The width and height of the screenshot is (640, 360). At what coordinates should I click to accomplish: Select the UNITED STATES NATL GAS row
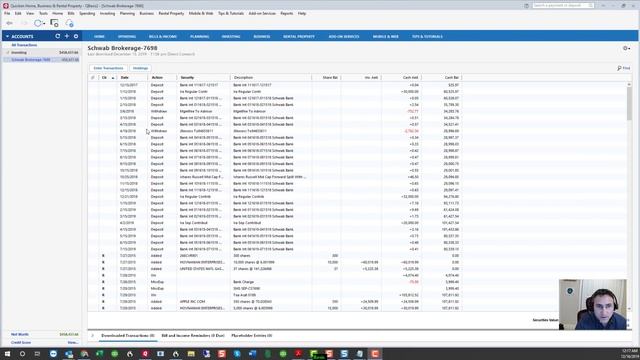click(x=274, y=269)
